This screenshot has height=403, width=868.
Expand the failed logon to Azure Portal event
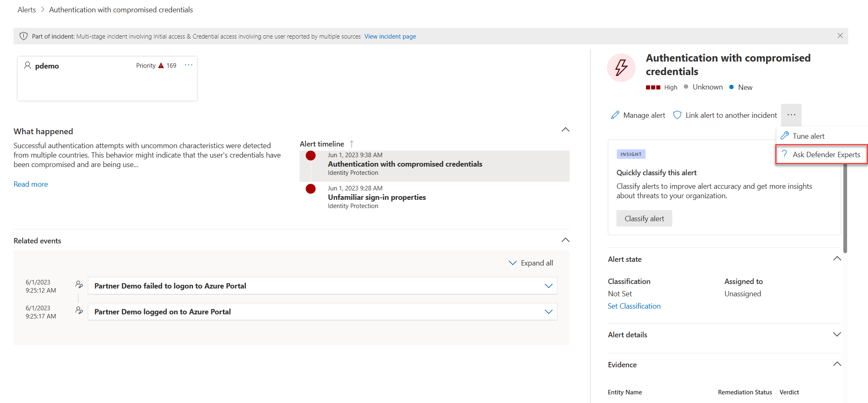pyautogui.click(x=548, y=286)
